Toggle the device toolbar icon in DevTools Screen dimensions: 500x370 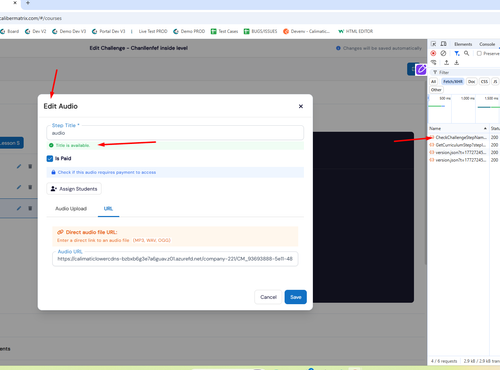point(444,44)
